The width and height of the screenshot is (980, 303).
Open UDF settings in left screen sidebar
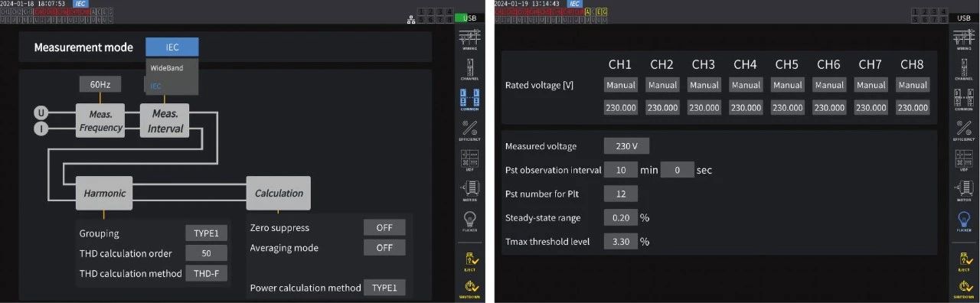pos(470,161)
